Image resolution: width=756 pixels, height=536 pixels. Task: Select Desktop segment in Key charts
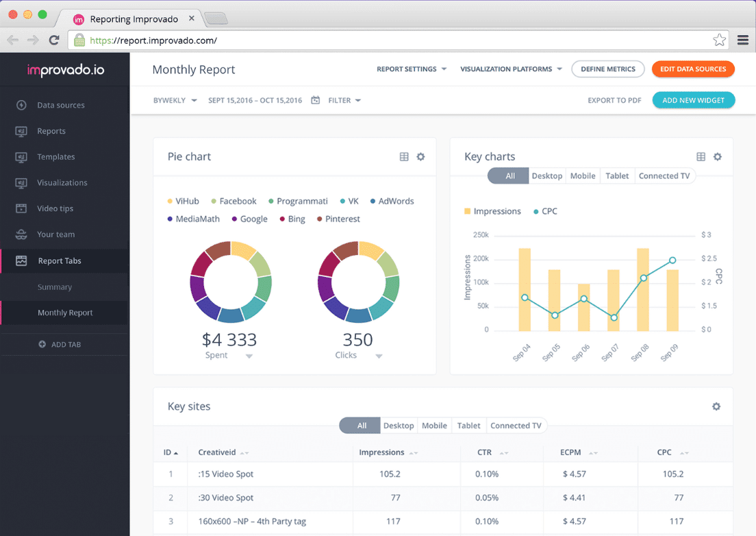pos(547,176)
